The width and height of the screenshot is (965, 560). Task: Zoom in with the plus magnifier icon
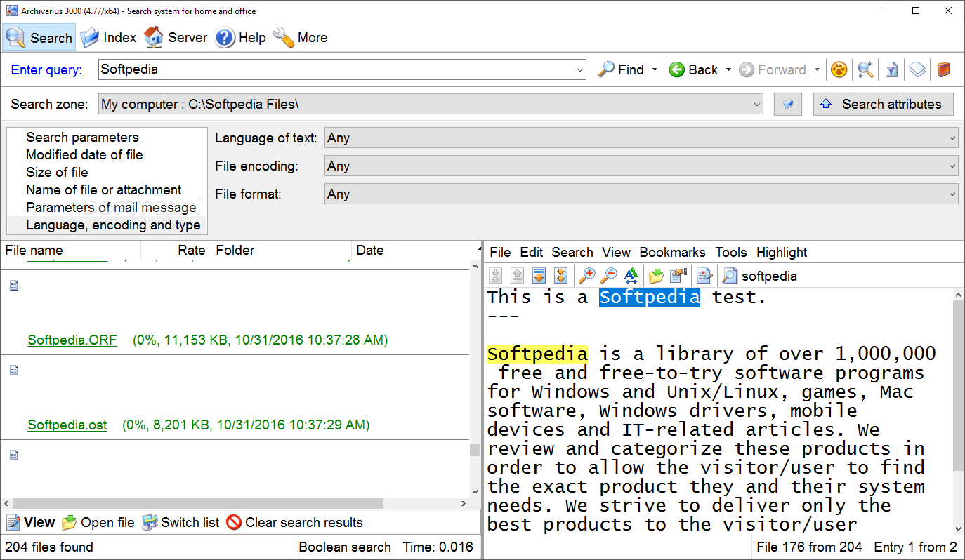tap(586, 276)
